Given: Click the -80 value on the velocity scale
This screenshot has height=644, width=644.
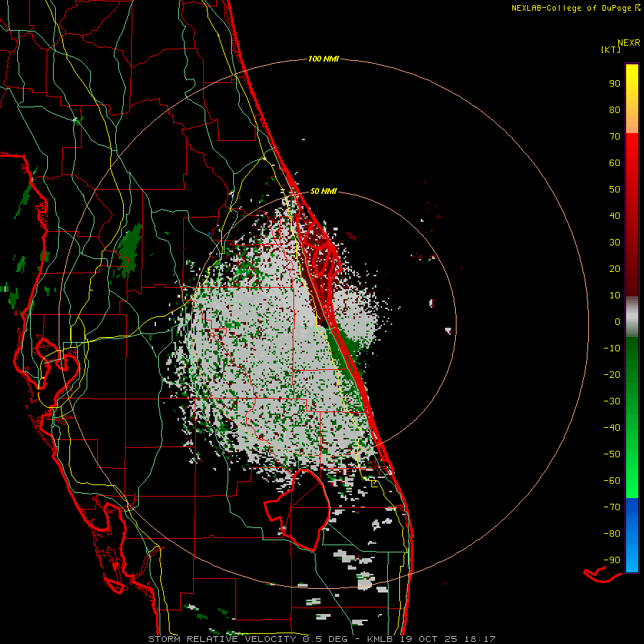Looking at the screenshot, I should tap(612, 534).
